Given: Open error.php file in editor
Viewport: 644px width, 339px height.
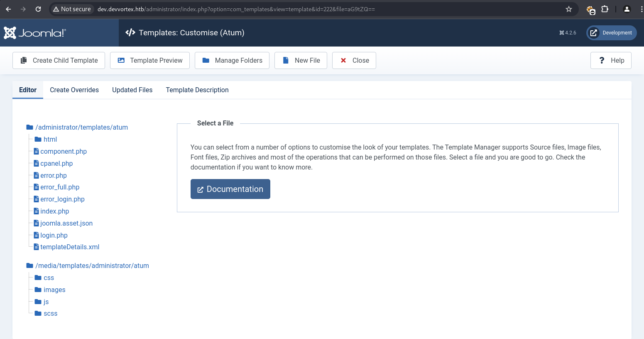Looking at the screenshot, I should pyautogui.click(x=53, y=175).
